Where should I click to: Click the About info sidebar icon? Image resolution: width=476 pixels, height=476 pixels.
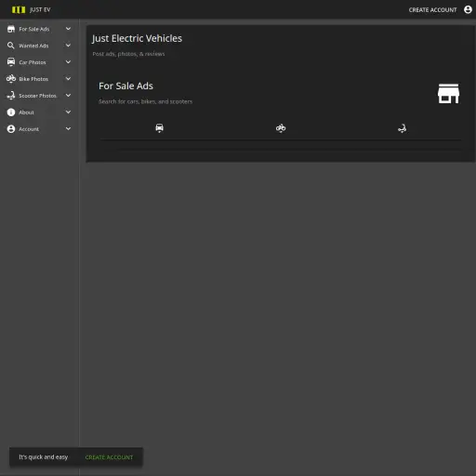(11, 112)
